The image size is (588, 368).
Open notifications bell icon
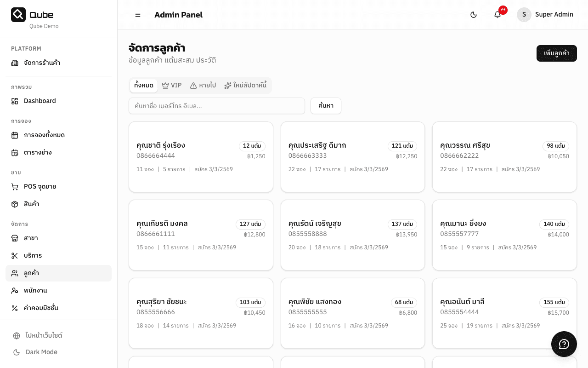tap(498, 15)
